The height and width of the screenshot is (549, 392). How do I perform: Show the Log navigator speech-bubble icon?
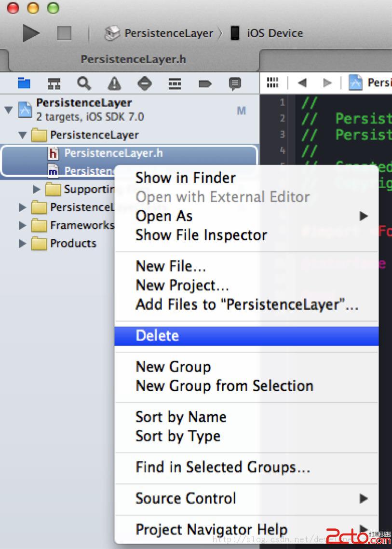(x=235, y=83)
